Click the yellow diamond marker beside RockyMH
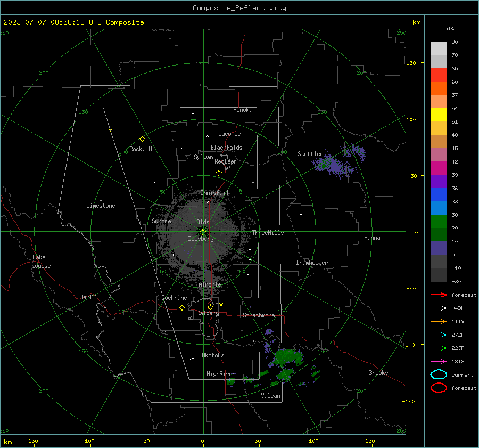The width and height of the screenshot is (479, 448). click(142, 139)
